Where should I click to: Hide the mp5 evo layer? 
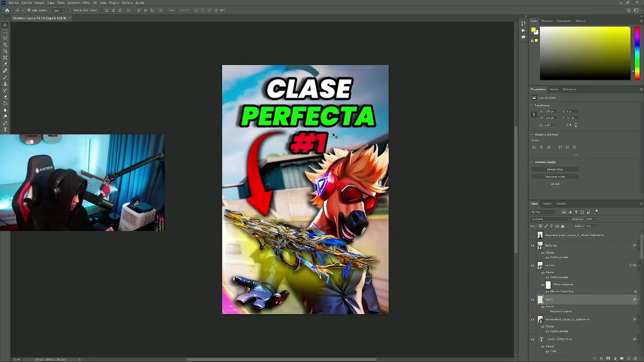tap(532, 265)
